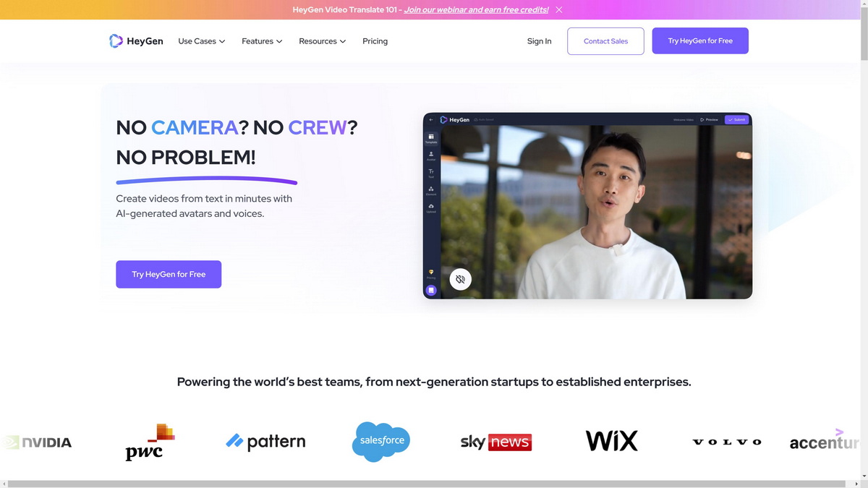Screen dimensions: 868x488
Task: Select Text icon in video editor sidebar
Action: (x=431, y=174)
